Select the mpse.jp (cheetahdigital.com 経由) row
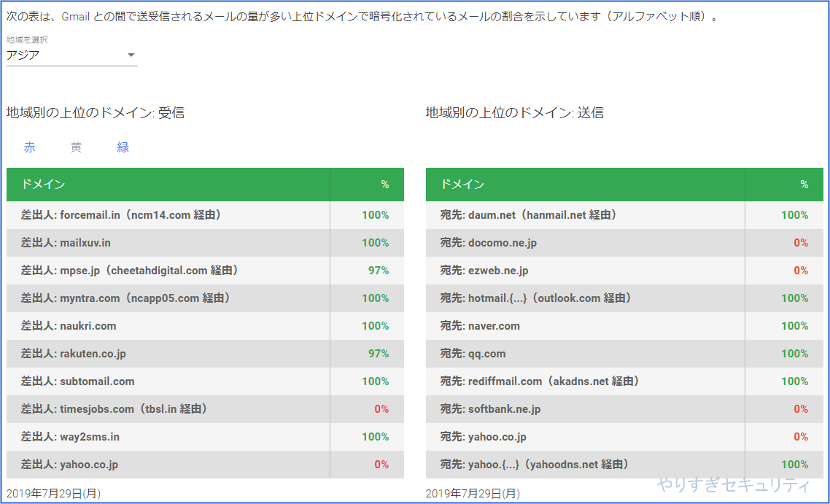 click(x=205, y=271)
